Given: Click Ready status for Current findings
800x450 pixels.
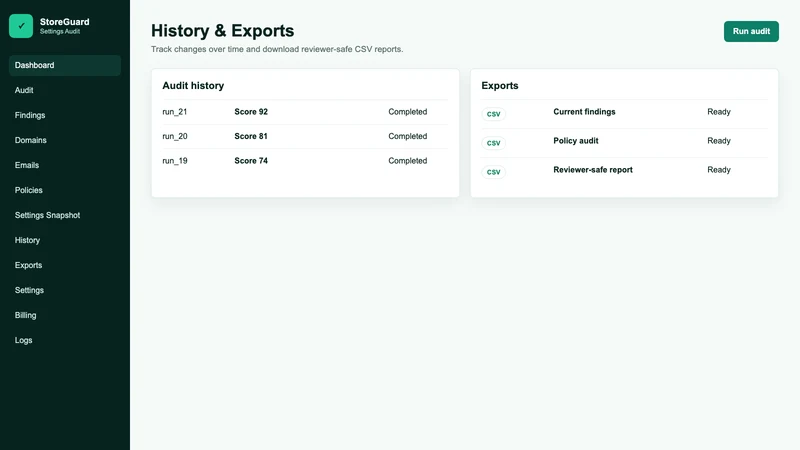Looking at the screenshot, I should 719,112.
